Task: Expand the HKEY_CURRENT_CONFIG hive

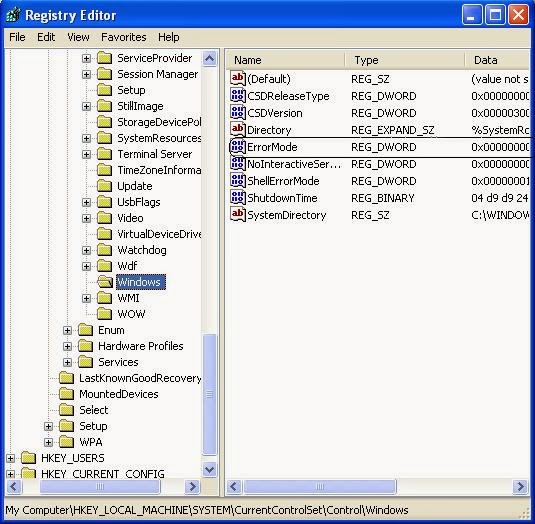Action: [x=10, y=474]
